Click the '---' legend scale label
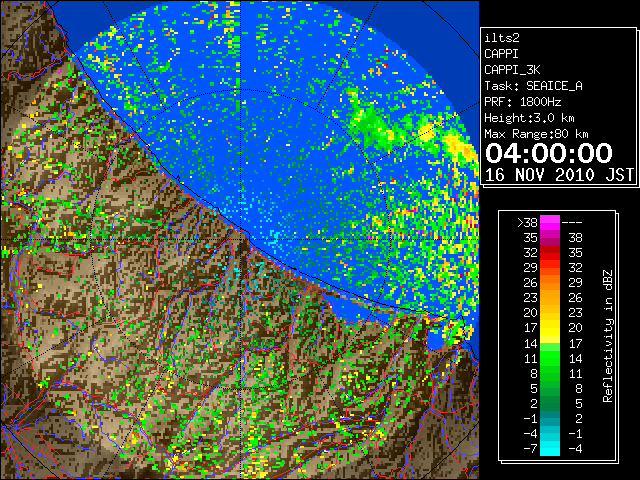This screenshot has width=640, height=480. click(x=572, y=223)
